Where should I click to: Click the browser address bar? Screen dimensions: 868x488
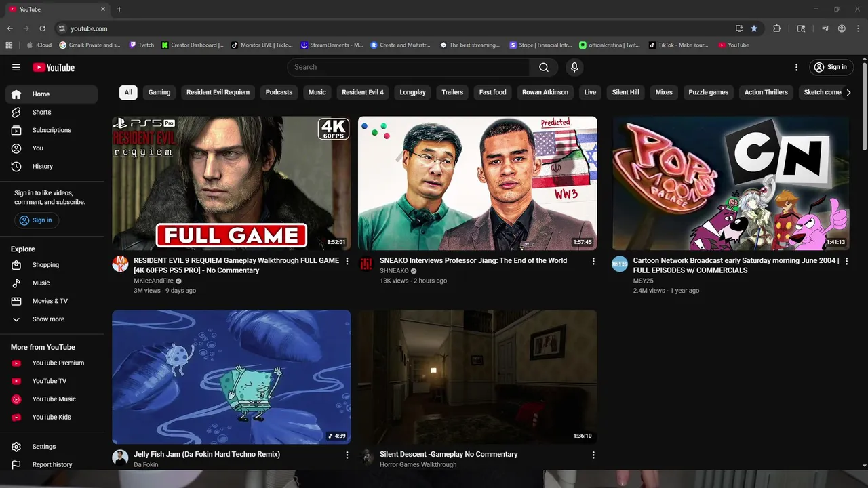coord(393,28)
